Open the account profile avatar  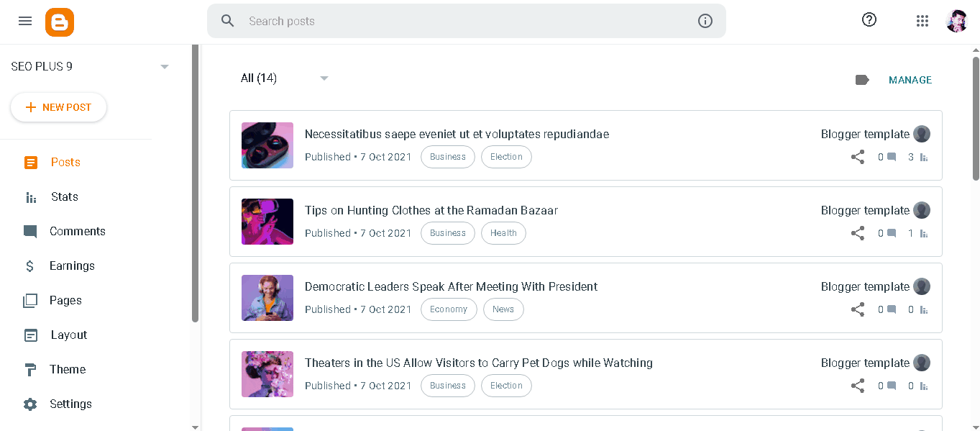[957, 21]
